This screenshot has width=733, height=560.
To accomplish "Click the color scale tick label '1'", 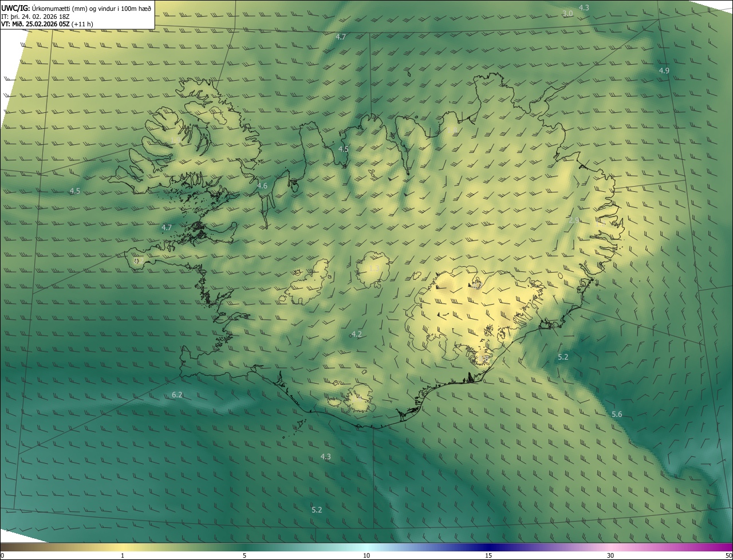I will coord(123,555).
